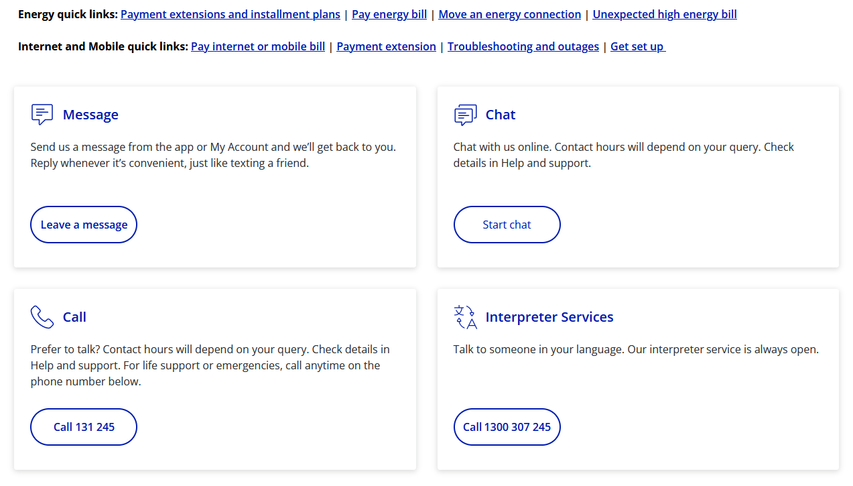This screenshot has width=853, height=486.
Task: Click the Chat bubbles icon
Action: click(x=465, y=115)
